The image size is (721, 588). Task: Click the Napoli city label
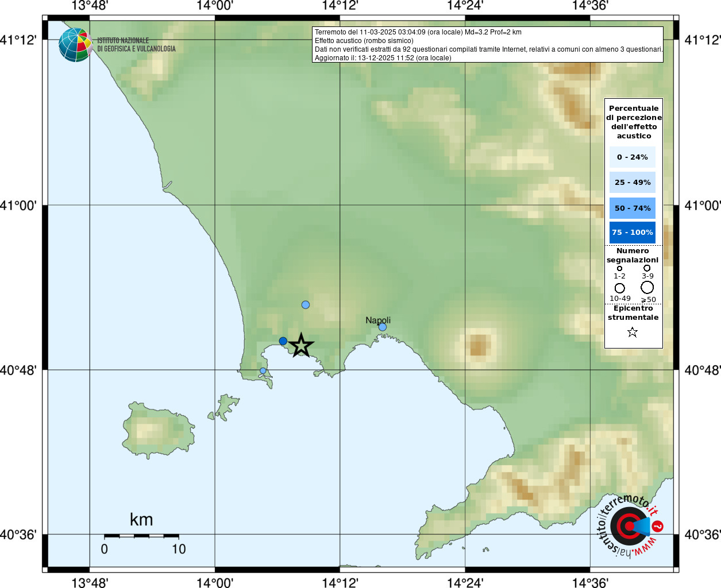point(378,320)
